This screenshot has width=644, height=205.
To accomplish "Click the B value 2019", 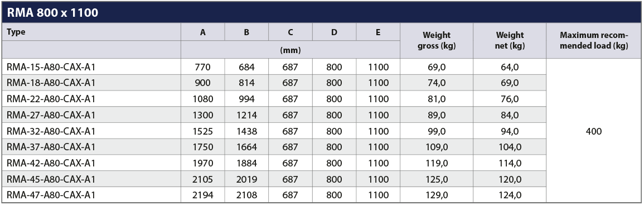I will [x=246, y=179].
